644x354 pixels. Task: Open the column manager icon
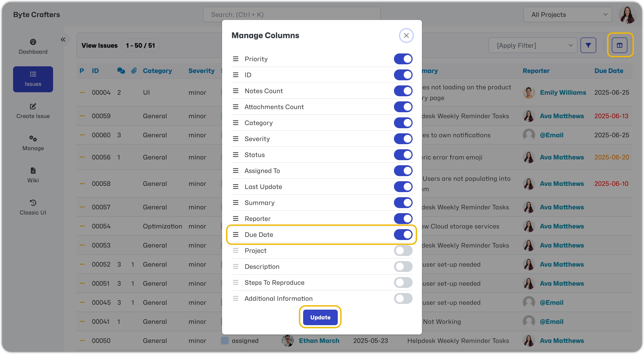coord(619,45)
